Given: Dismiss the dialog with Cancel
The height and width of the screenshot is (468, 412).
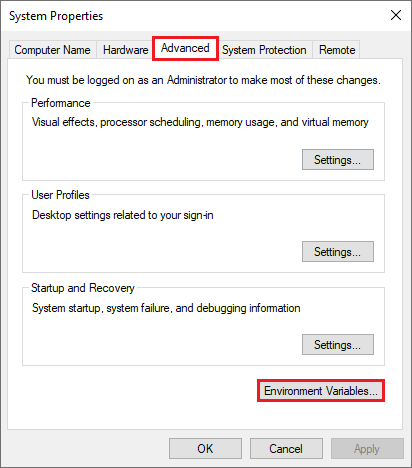Looking at the screenshot, I should 286,449.
